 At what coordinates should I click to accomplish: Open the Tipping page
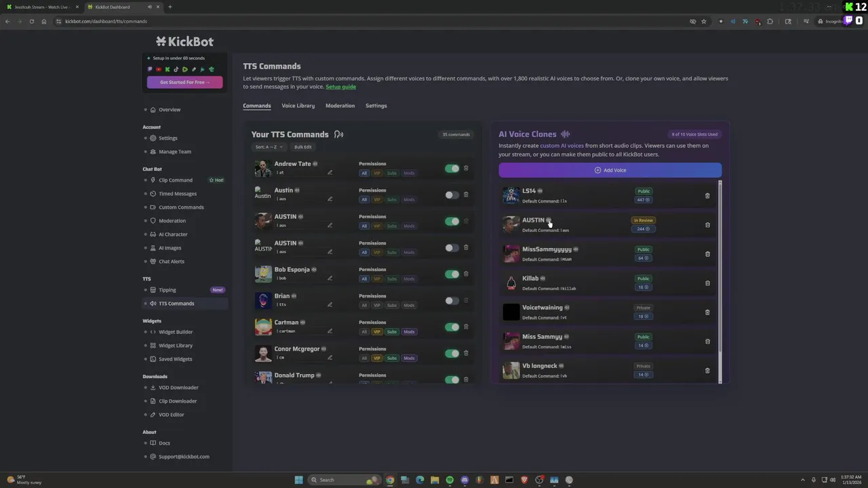(x=167, y=290)
